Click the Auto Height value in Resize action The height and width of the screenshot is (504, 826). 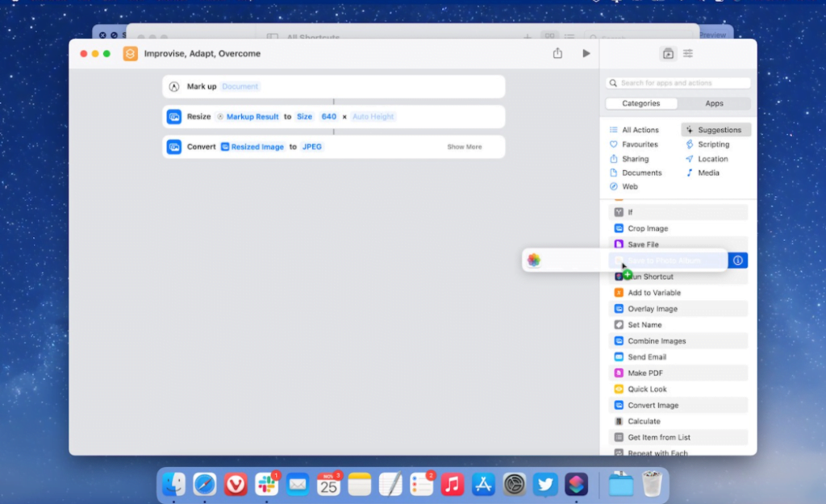click(x=373, y=116)
